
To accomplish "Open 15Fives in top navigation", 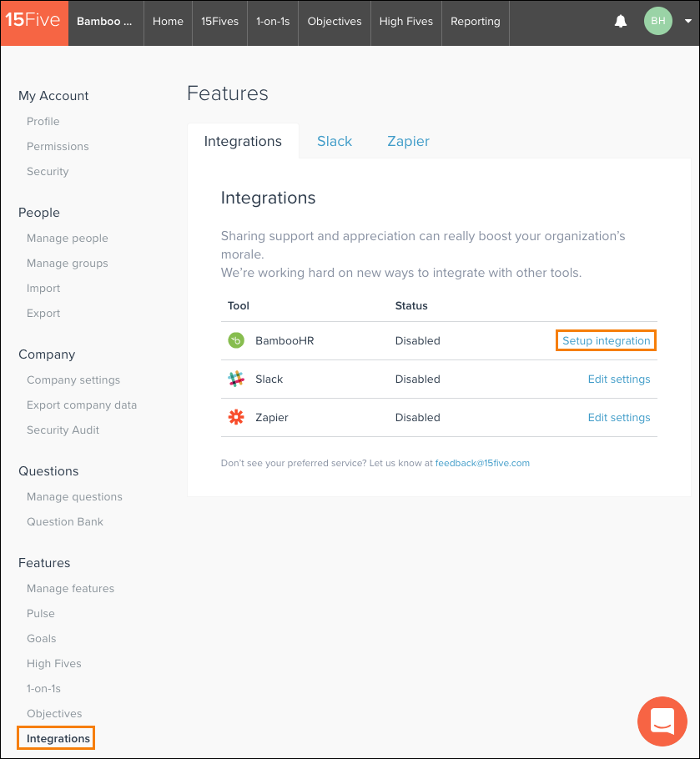I will 219,22.
